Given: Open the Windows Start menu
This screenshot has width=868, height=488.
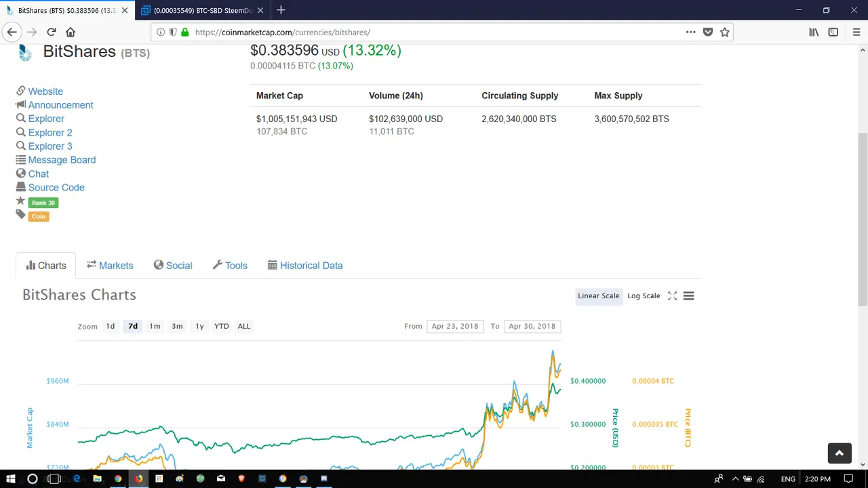Looking at the screenshot, I should [10, 479].
